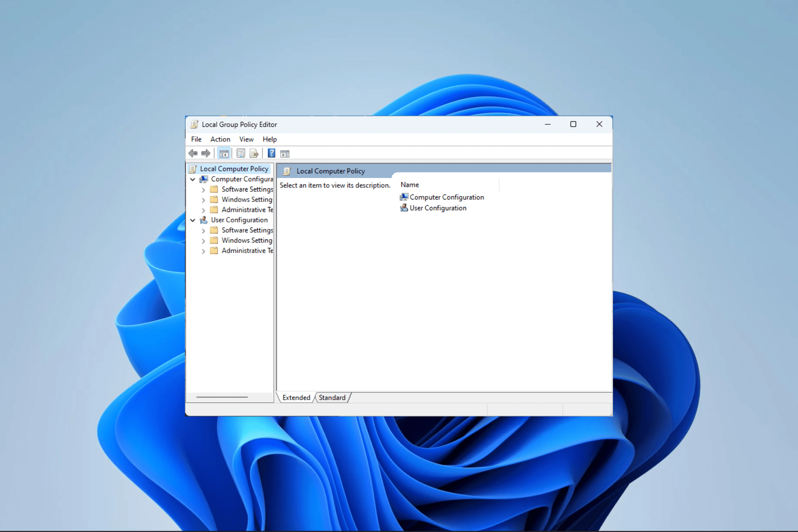Image resolution: width=798 pixels, height=532 pixels.
Task: Click the View options icon in toolbar
Action: coord(285,153)
